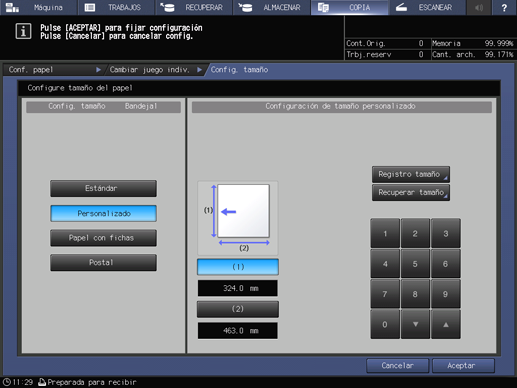
Task: Go back to Conf. papel breadcrumb
Action: [53, 70]
